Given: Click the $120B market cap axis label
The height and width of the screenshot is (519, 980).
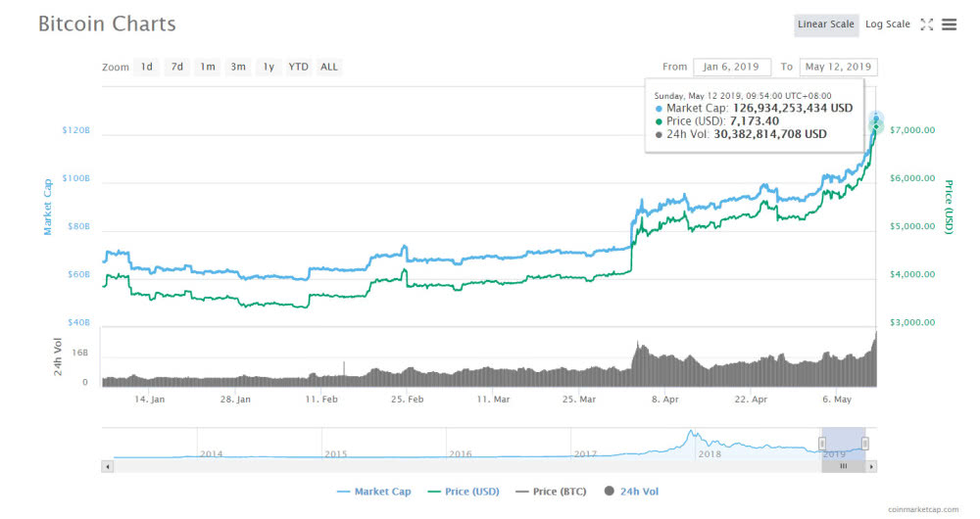Looking at the screenshot, I should 75,130.
